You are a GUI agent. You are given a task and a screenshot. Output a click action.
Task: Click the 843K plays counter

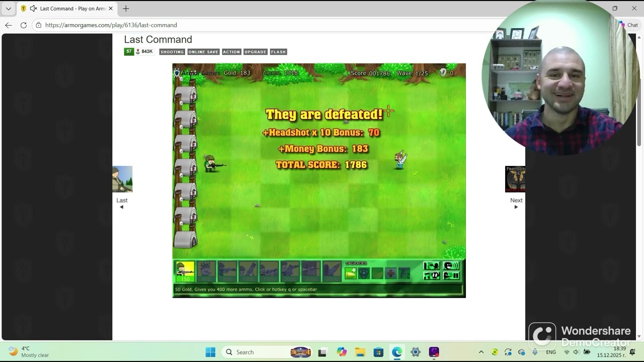click(144, 52)
